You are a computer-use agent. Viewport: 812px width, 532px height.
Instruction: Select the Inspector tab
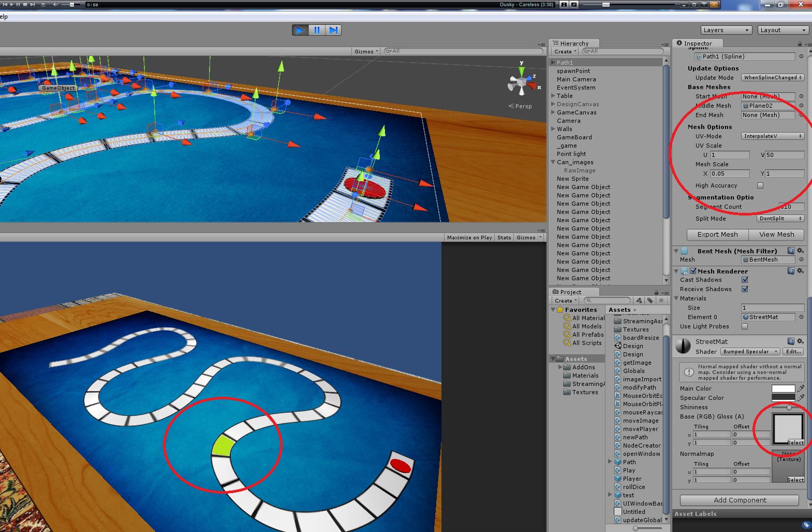point(698,44)
